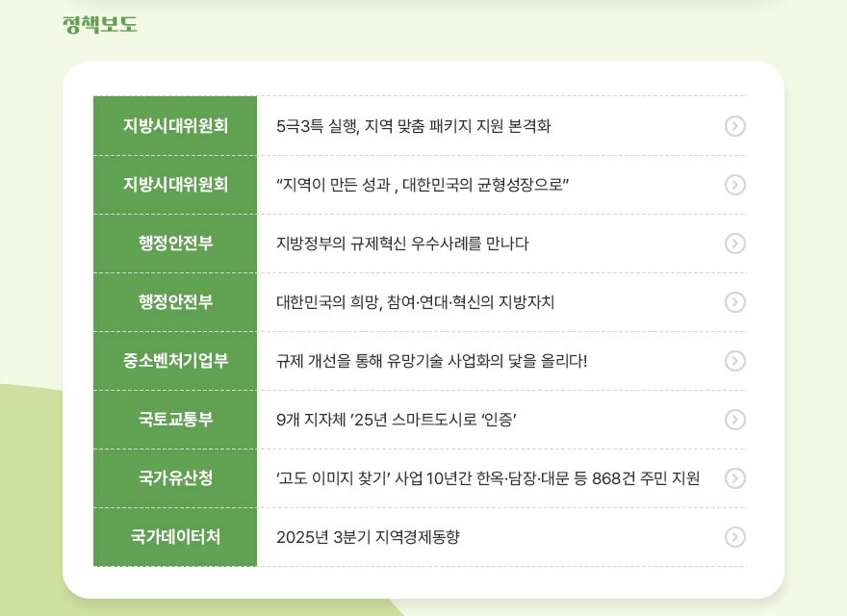
Task: Select the 지방시대위원회 category label
Action: (174, 126)
